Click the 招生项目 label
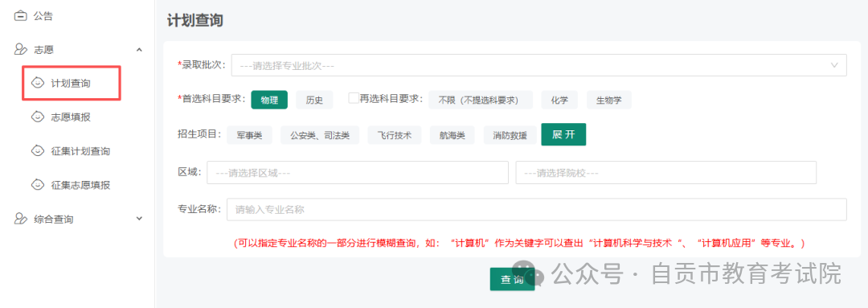 pos(200,134)
